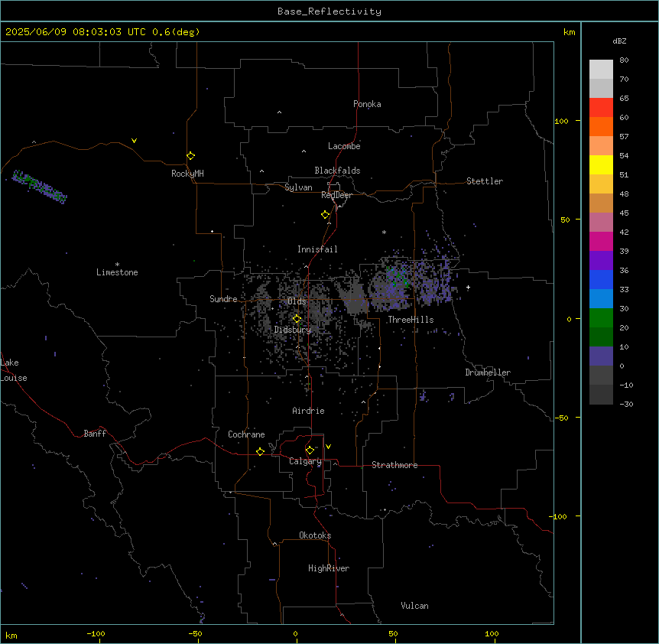Click the Sylvan label on the map
659x644 pixels.
298,187
